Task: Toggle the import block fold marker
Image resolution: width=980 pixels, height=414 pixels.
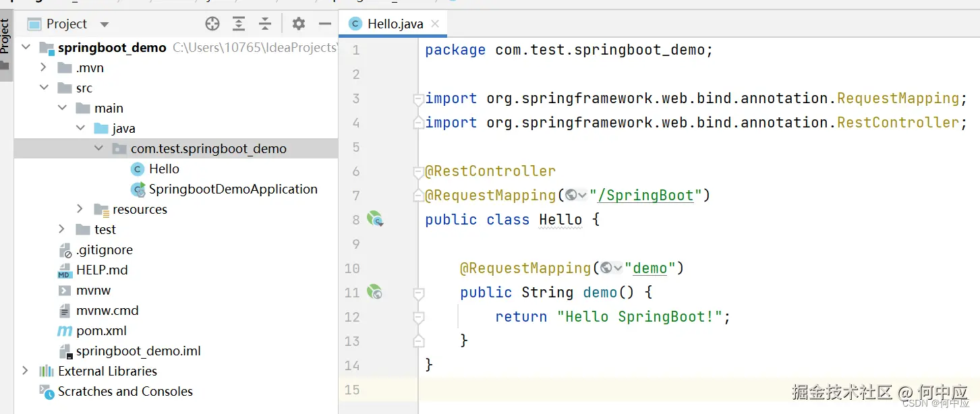Action: tap(418, 99)
